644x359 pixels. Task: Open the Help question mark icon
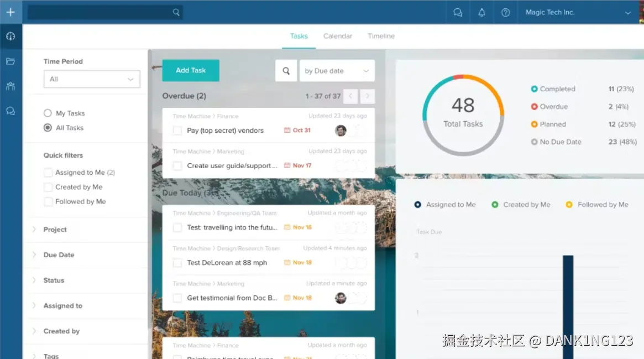click(505, 12)
